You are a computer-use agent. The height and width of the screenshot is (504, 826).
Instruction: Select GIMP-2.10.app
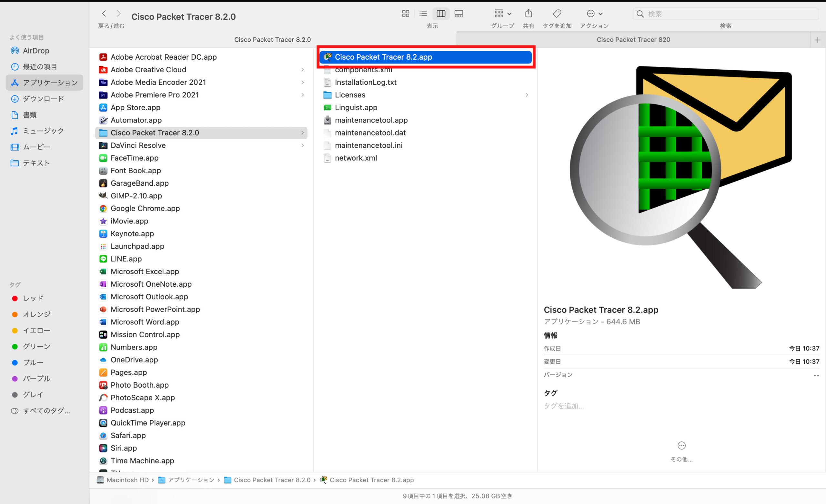click(x=201, y=196)
